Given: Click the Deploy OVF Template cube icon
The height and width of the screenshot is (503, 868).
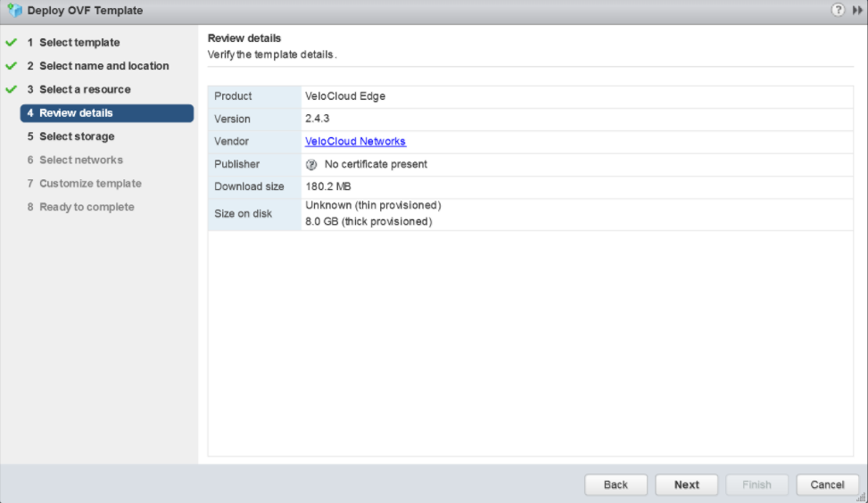Looking at the screenshot, I should (x=14, y=11).
